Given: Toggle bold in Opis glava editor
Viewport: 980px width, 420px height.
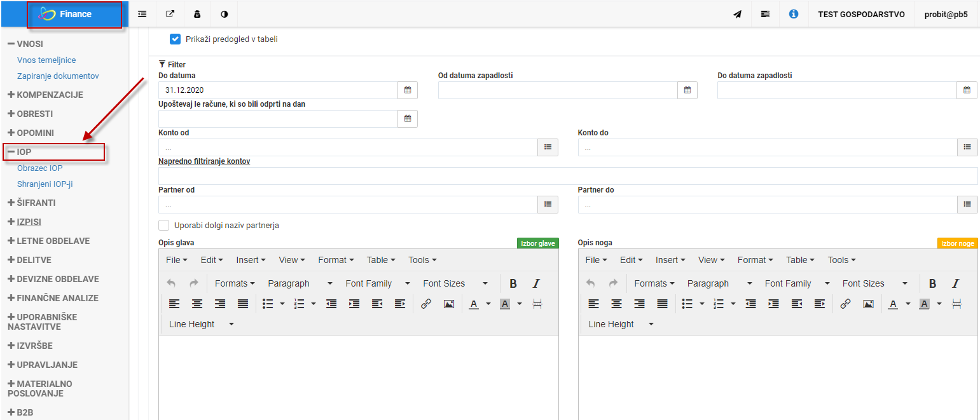Looking at the screenshot, I should [x=513, y=283].
